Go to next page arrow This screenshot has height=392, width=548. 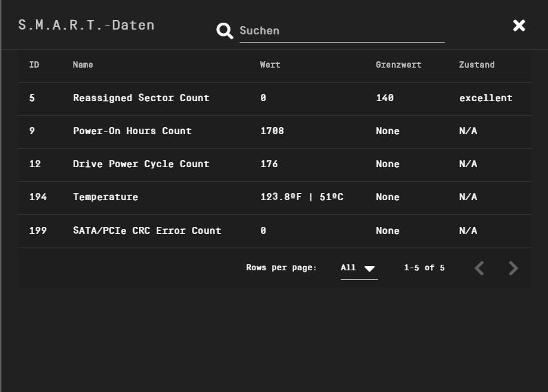click(x=514, y=268)
